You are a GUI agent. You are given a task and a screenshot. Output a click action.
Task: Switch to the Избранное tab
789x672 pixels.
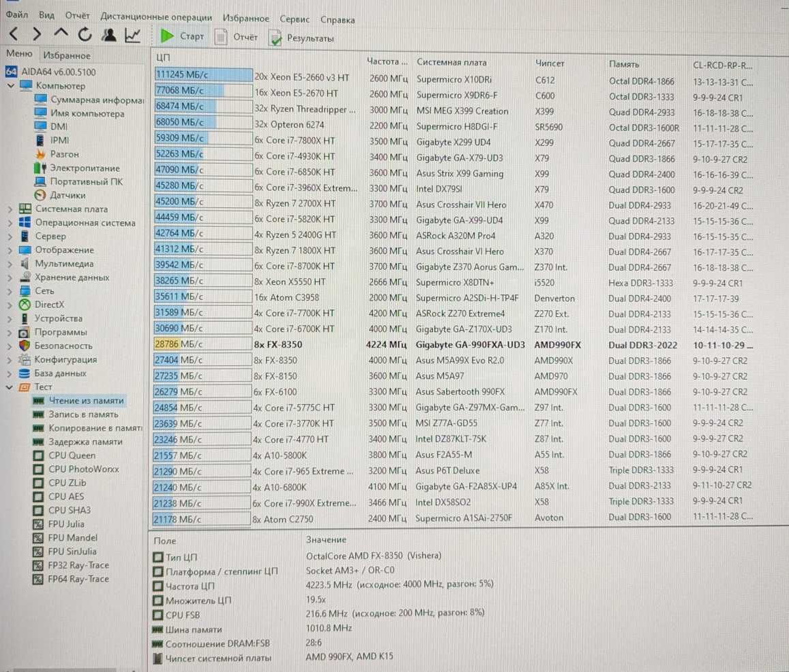coord(67,55)
